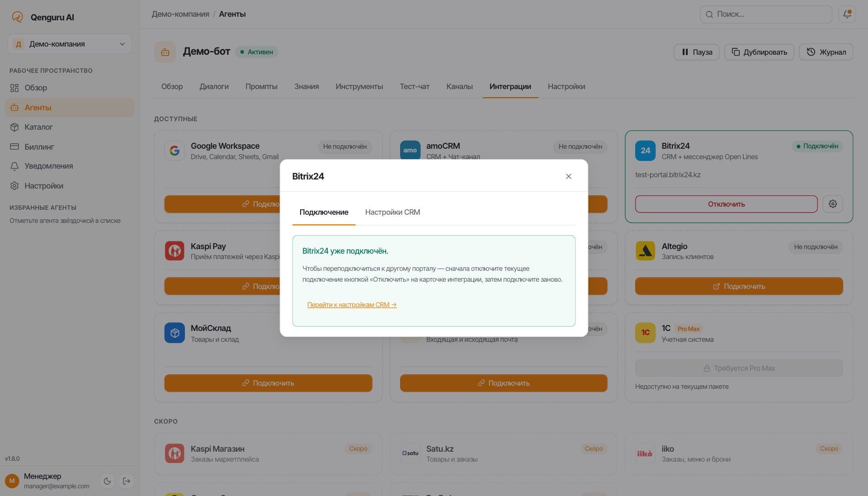This screenshot has width=868, height=496.
Task: Click the МойСклад logo icon
Action: click(x=175, y=333)
